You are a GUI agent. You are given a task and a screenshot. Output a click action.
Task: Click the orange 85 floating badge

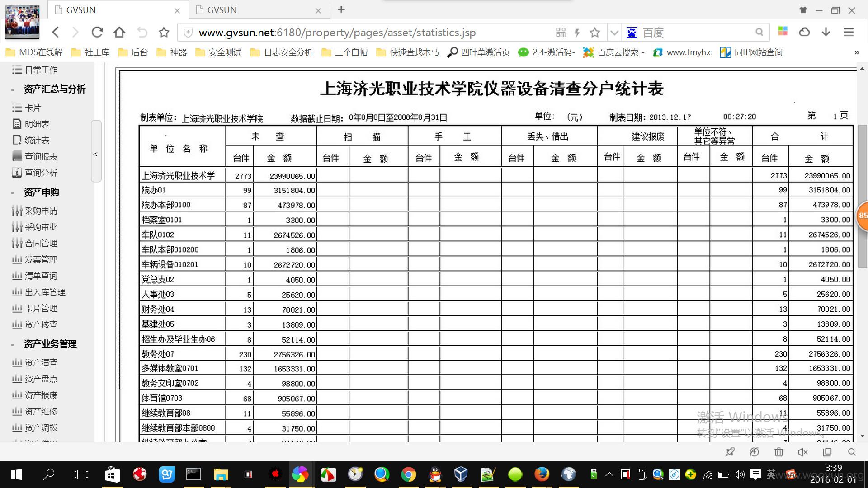click(863, 216)
